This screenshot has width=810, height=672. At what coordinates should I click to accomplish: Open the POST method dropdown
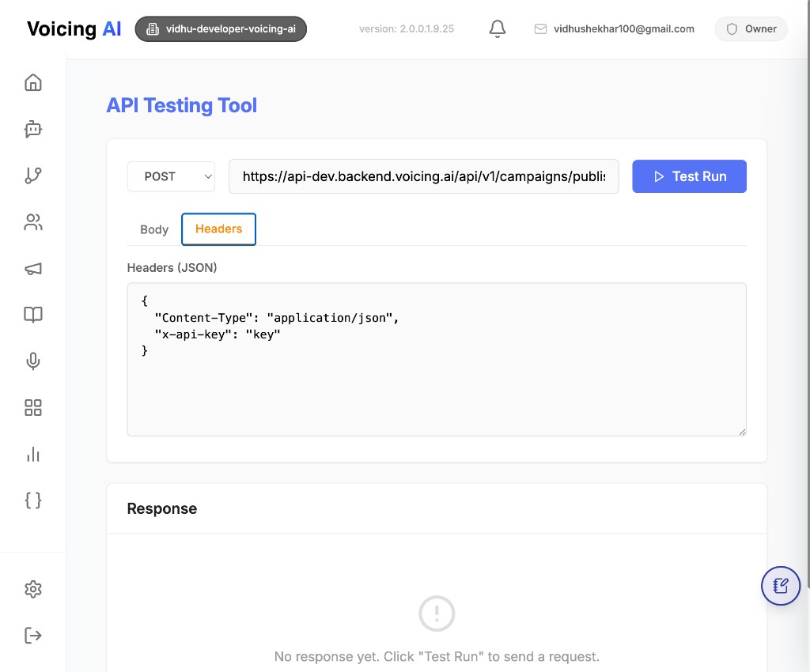click(171, 176)
